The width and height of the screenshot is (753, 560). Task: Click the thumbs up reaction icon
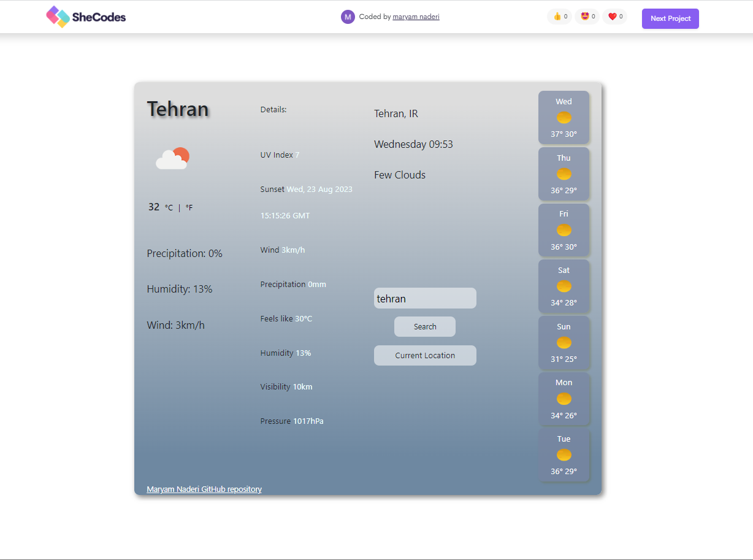pyautogui.click(x=556, y=17)
